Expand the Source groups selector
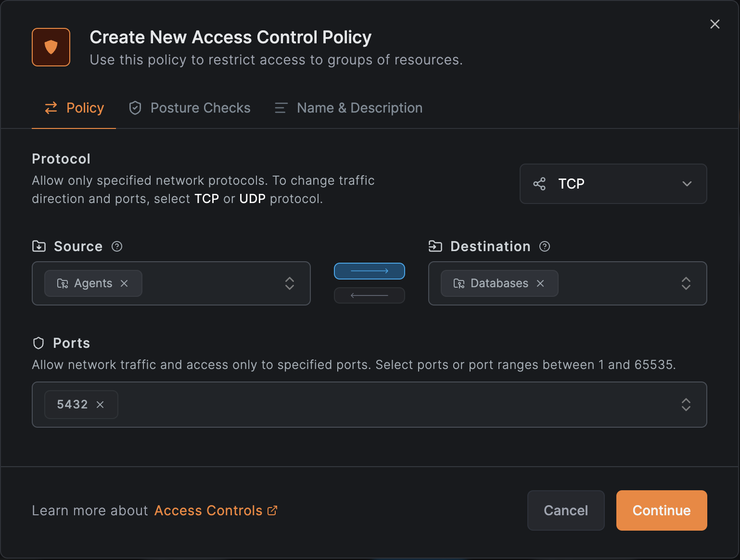The height and width of the screenshot is (560, 740). click(x=290, y=283)
